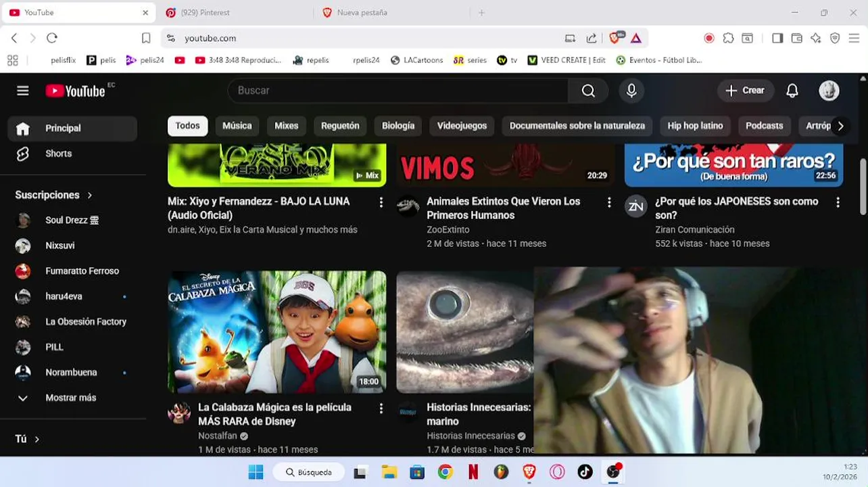
Task: Open the LACartoons bookmark
Action: click(x=416, y=60)
